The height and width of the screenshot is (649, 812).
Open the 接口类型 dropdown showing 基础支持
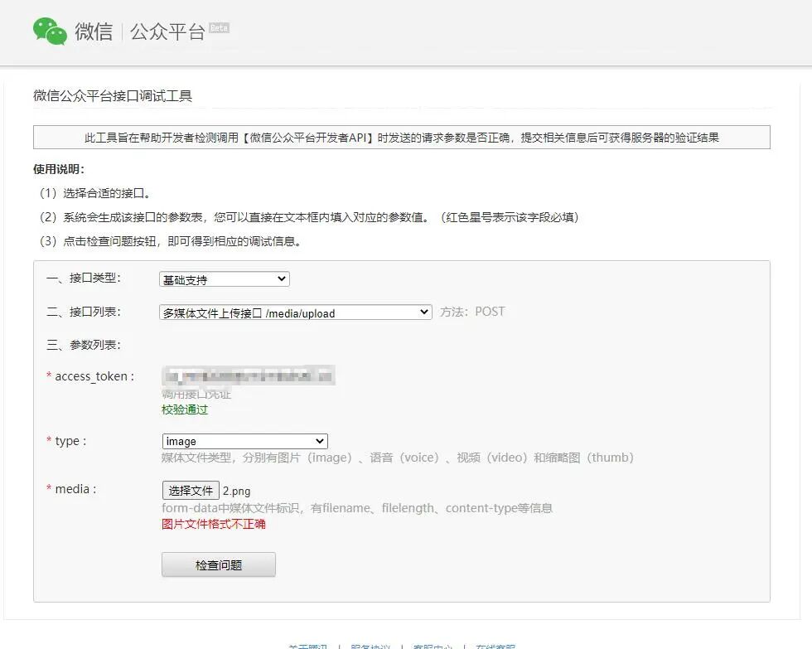coord(225,279)
